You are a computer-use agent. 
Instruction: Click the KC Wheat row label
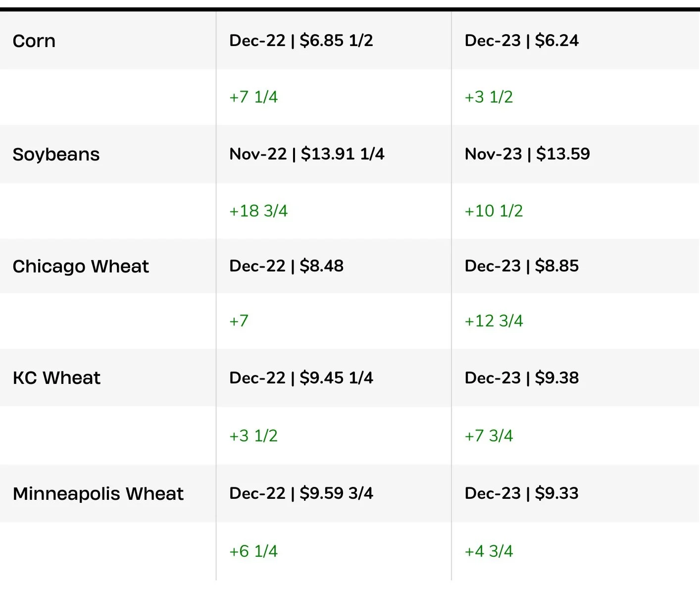(x=56, y=378)
